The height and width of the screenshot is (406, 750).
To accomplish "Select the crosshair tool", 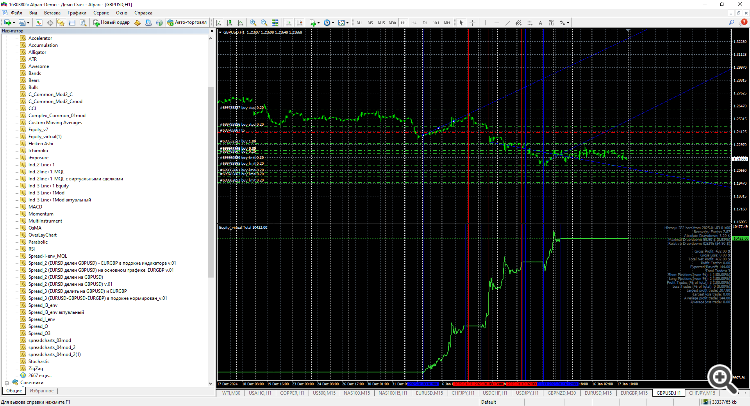I will pos(473,22).
